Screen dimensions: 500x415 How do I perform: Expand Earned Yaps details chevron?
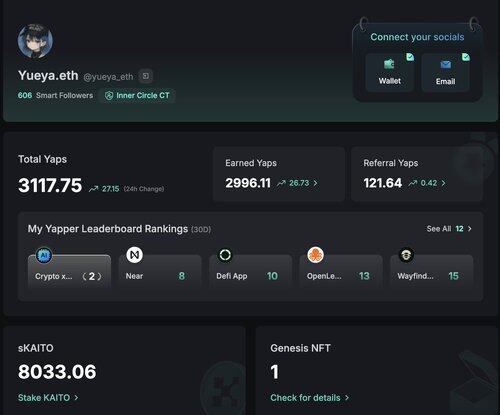(315, 183)
